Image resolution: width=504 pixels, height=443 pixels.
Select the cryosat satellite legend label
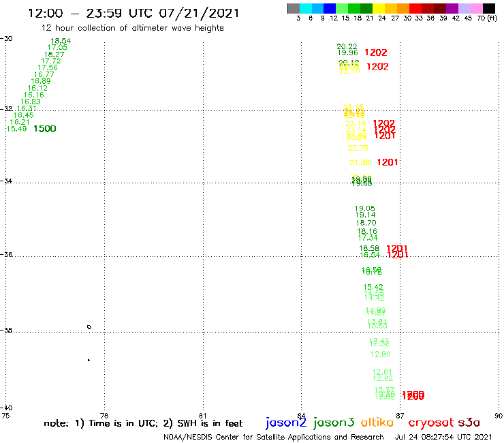click(x=431, y=423)
